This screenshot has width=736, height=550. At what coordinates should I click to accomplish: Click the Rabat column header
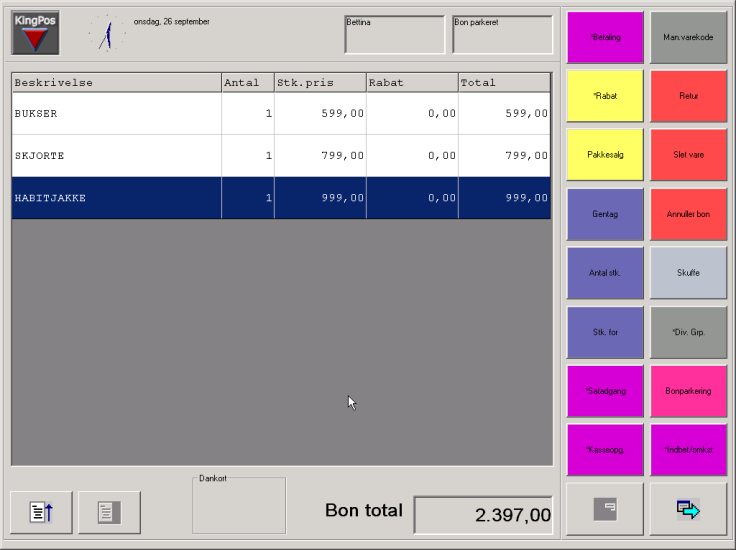[x=412, y=83]
